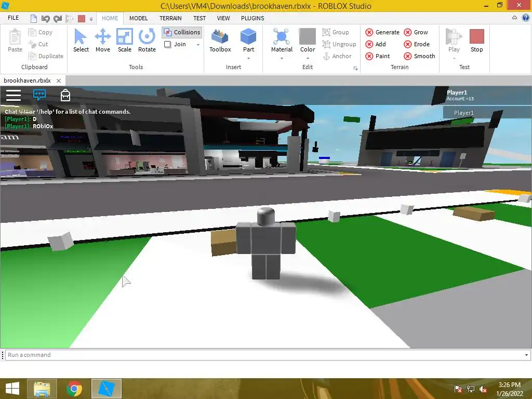Open the in-game hamburger menu
This screenshot has height=399, width=532.
click(14, 96)
